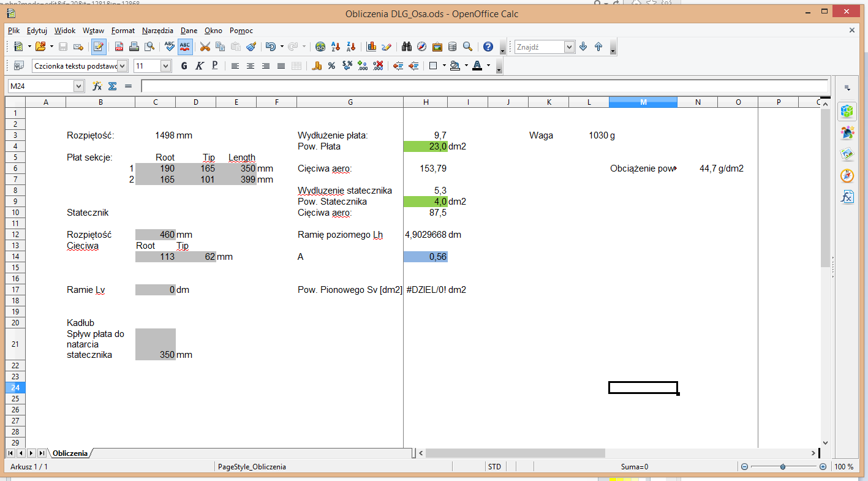Toggle Edit File mode

[98, 47]
